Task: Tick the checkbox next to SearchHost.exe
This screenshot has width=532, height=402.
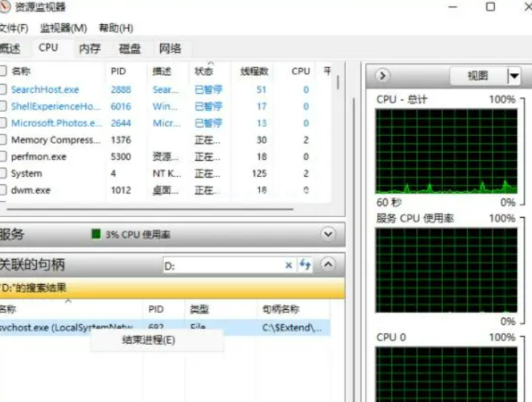Action: 3,89
